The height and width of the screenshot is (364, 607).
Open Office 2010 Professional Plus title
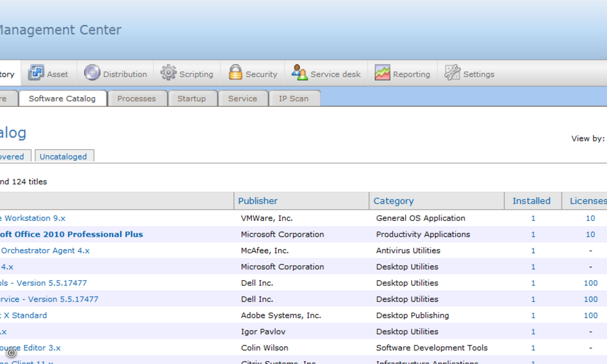[71, 235]
